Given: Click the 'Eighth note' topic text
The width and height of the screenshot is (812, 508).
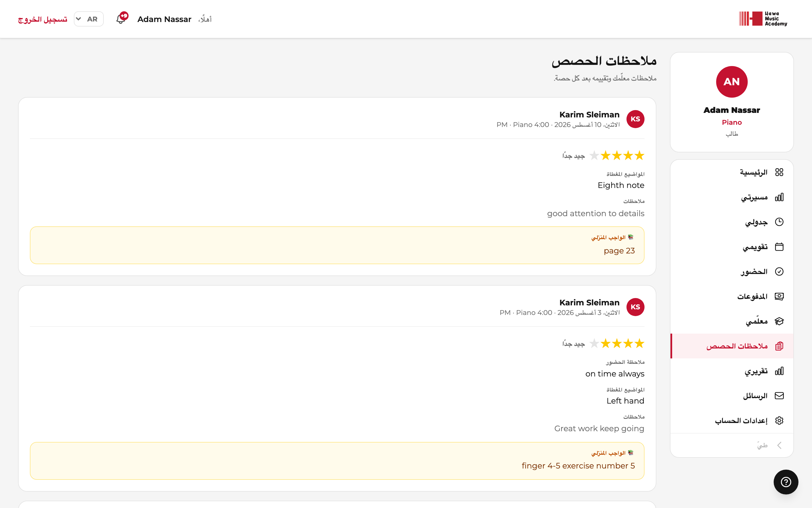Looking at the screenshot, I should coord(621,185).
